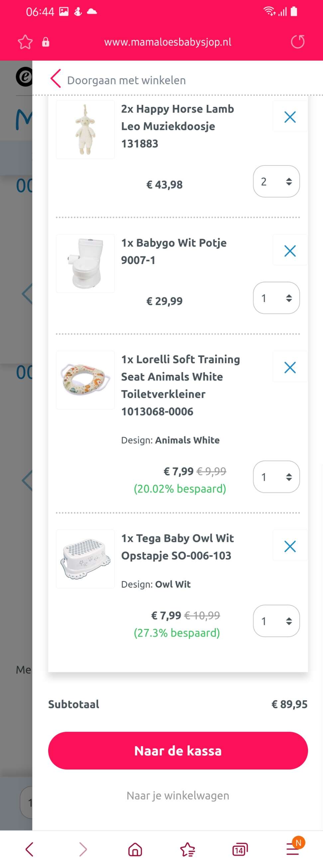
Task: Follow the Naar je winkelwagen link
Action: point(178,795)
